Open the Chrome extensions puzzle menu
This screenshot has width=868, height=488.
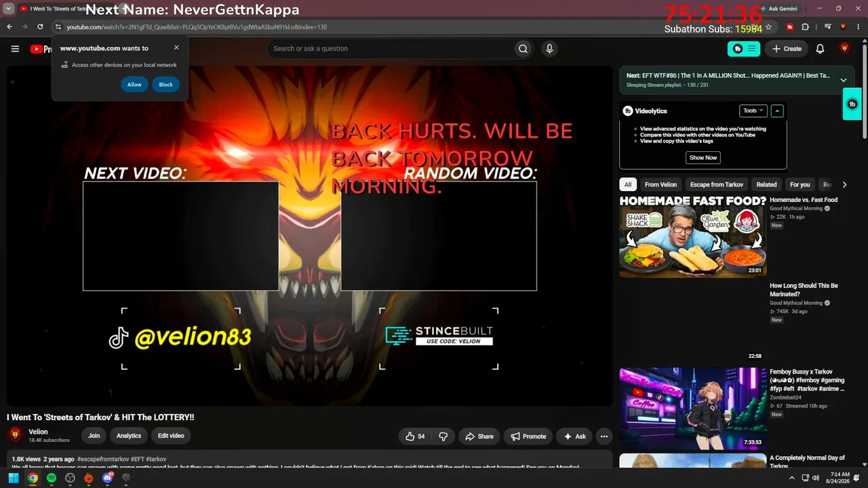point(805,27)
